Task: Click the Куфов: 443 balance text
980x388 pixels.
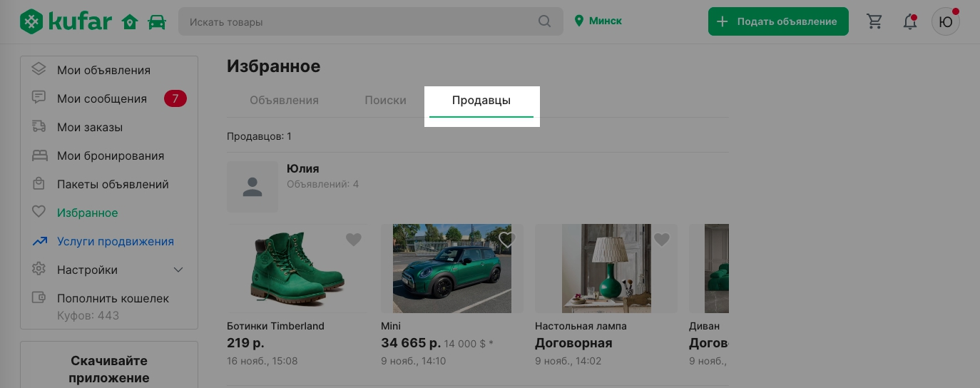Action: (x=88, y=315)
